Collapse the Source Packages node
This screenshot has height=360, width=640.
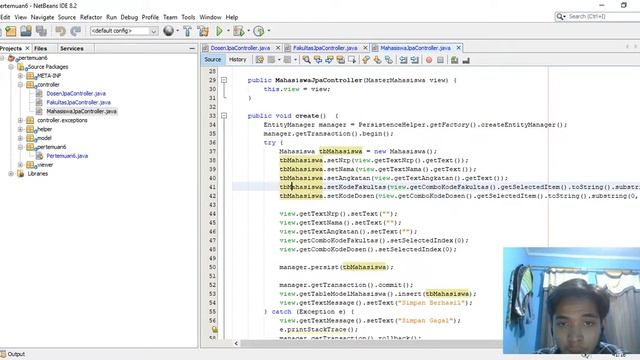coord(11,67)
